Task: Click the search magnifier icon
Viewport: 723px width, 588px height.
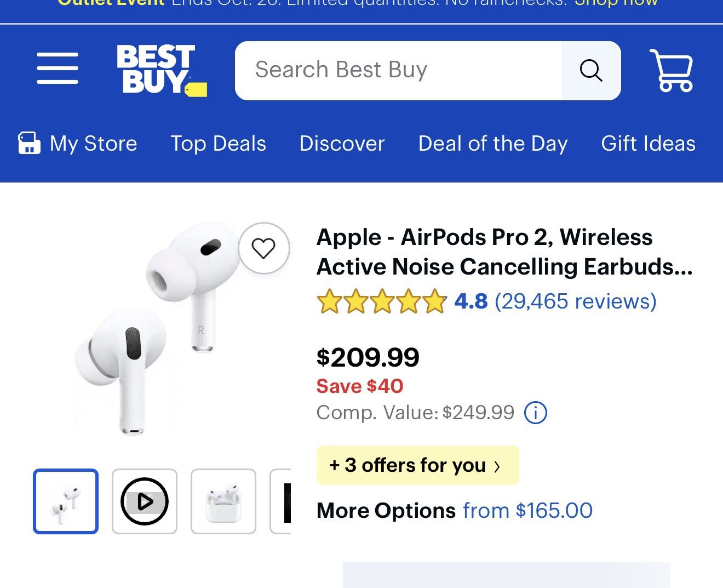Action: coord(590,70)
